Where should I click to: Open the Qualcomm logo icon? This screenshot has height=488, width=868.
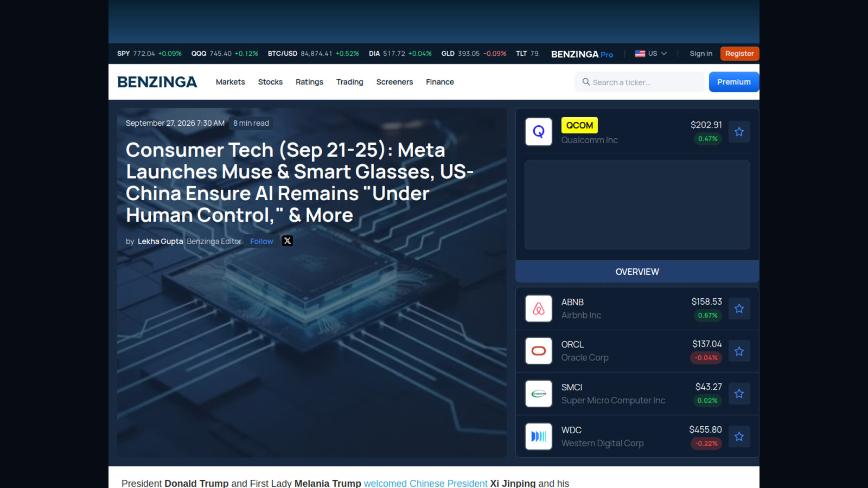point(539,132)
